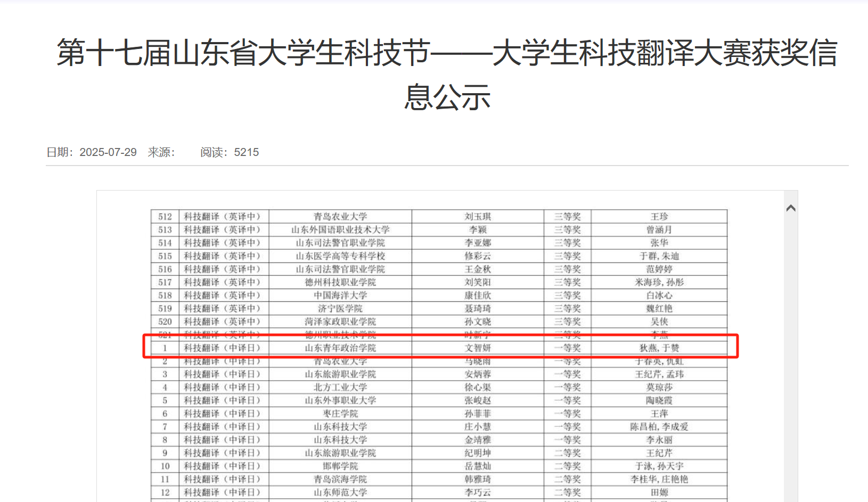Click the read count 阅读：5215
Viewport: 868px width, 502px height.
[x=230, y=152]
